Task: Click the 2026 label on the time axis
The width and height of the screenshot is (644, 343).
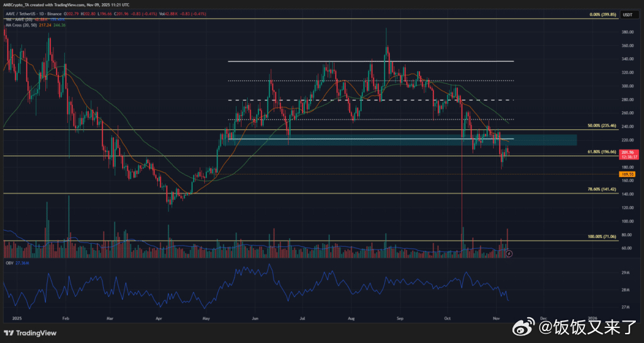Action: [x=592, y=318]
